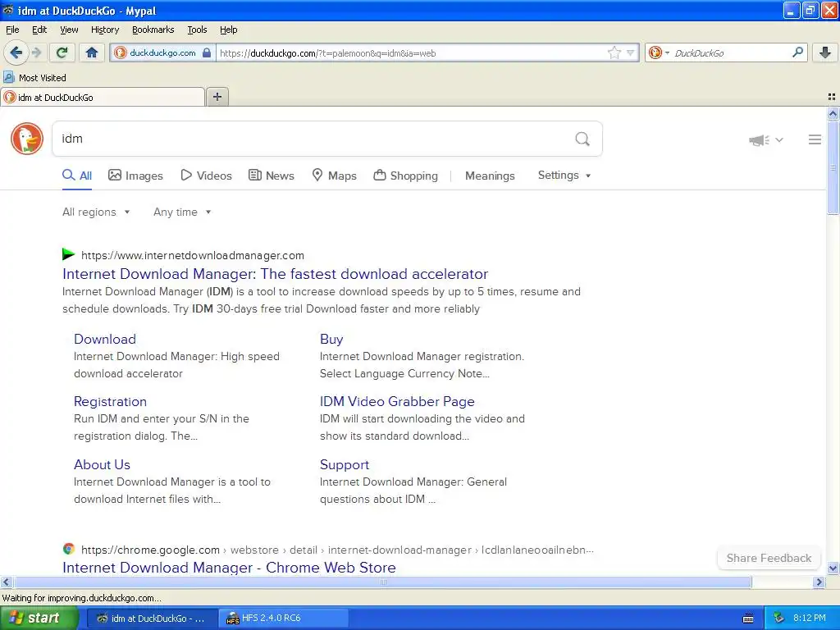Reload the current page
840x630 pixels.
(x=62, y=52)
